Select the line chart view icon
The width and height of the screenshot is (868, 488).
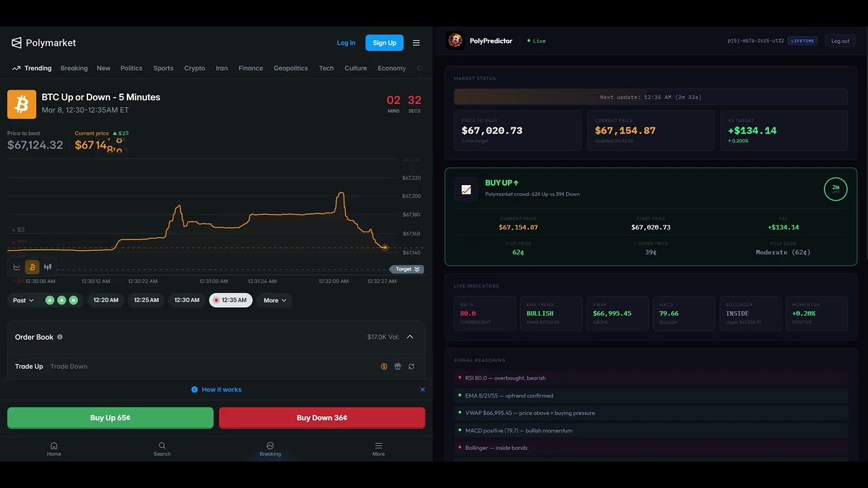(17, 267)
